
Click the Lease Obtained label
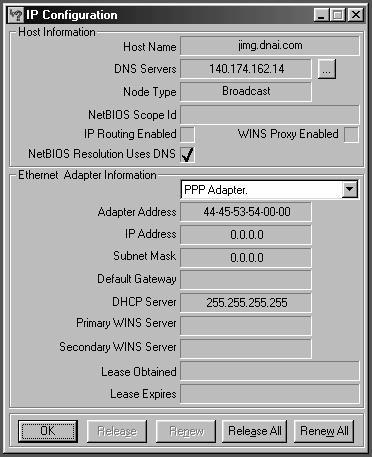coord(139,372)
